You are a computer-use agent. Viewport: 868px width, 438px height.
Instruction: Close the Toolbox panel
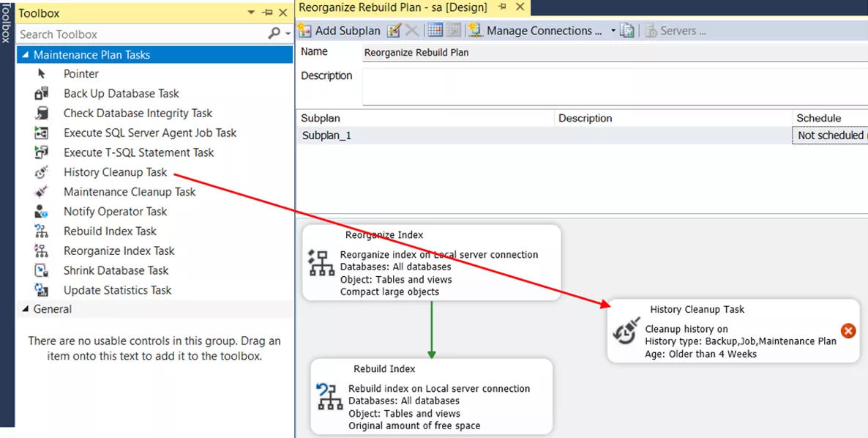(x=283, y=12)
